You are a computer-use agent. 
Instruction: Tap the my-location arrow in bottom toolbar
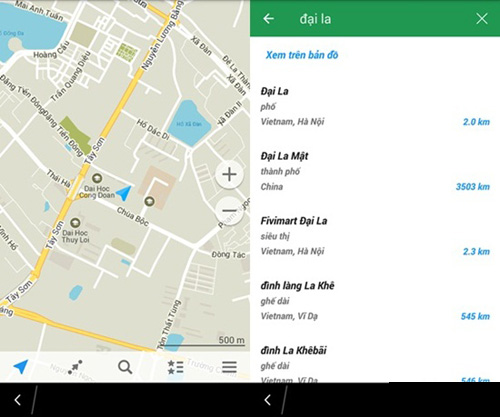21,367
